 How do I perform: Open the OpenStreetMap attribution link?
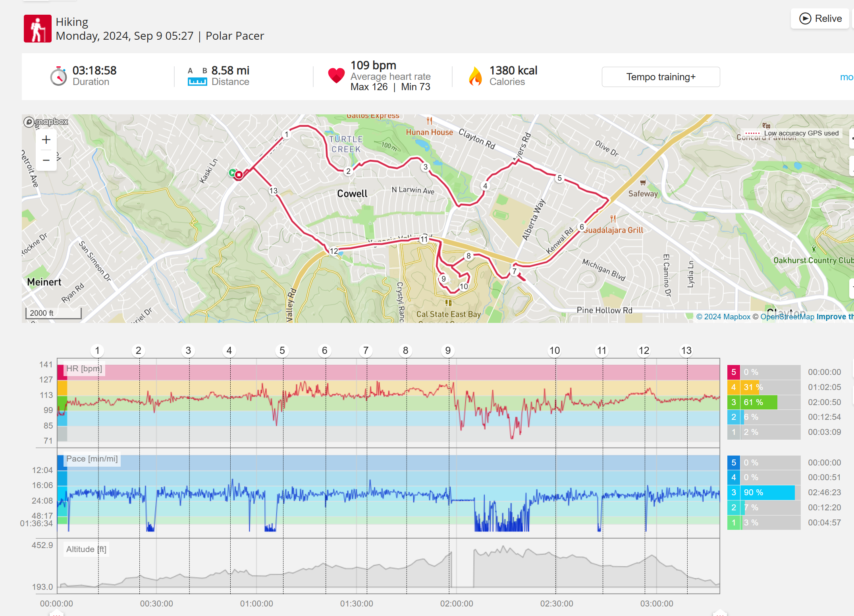[787, 317]
